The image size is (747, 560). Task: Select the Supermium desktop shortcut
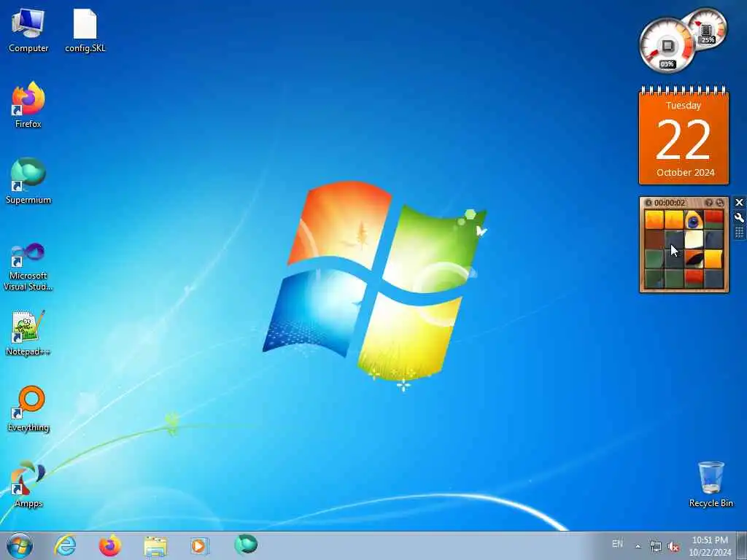pos(28,182)
